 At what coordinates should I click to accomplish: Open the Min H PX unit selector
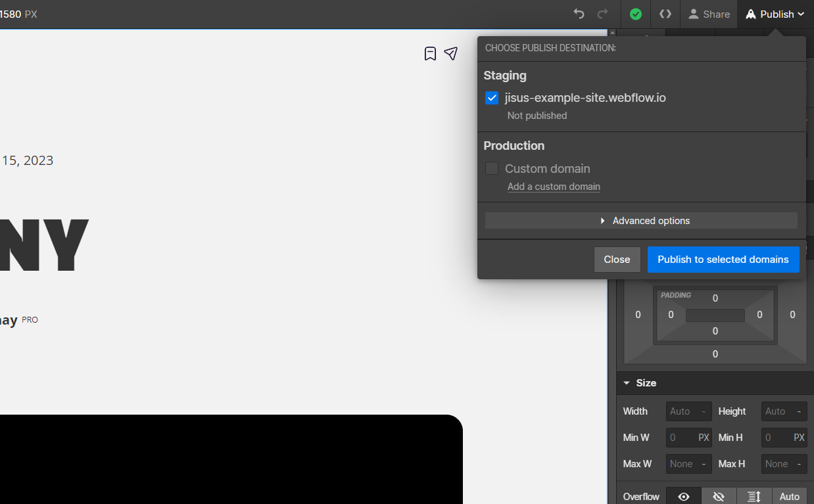[799, 438]
